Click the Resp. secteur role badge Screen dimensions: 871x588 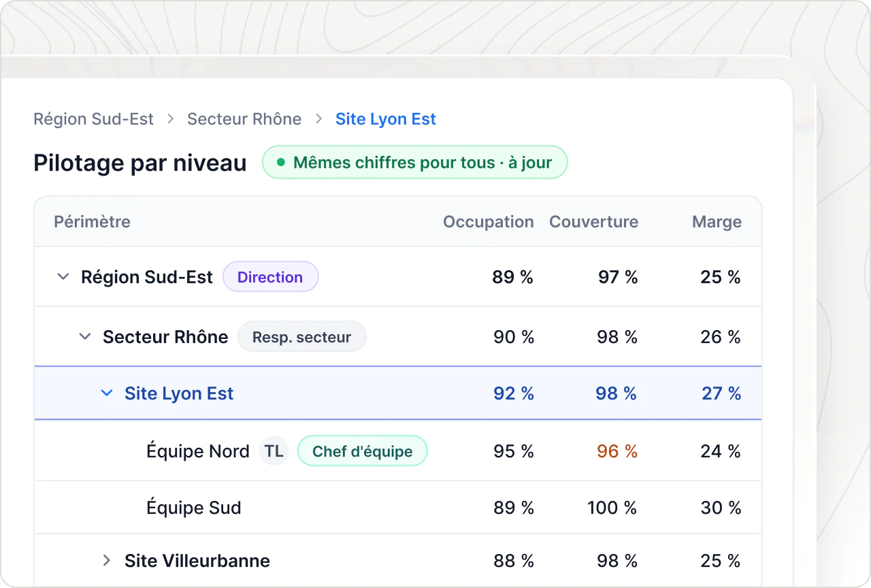pos(301,337)
